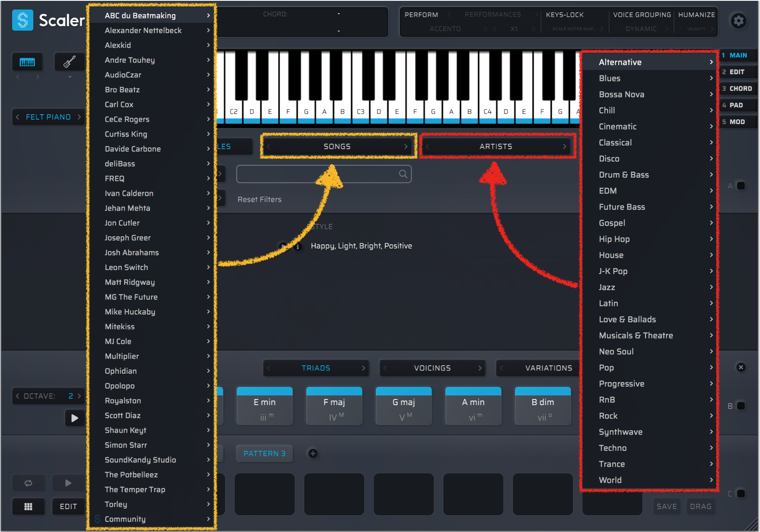Play the E min chord pad
The height and width of the screenshot is (532, 760).
tap(264, 406)
